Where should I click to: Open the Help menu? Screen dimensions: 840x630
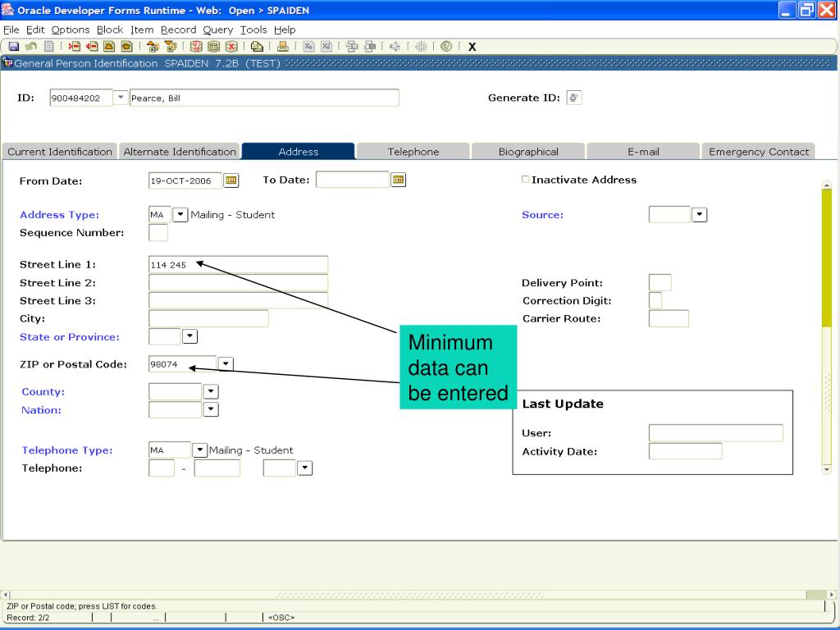click(x=285, y=30)
